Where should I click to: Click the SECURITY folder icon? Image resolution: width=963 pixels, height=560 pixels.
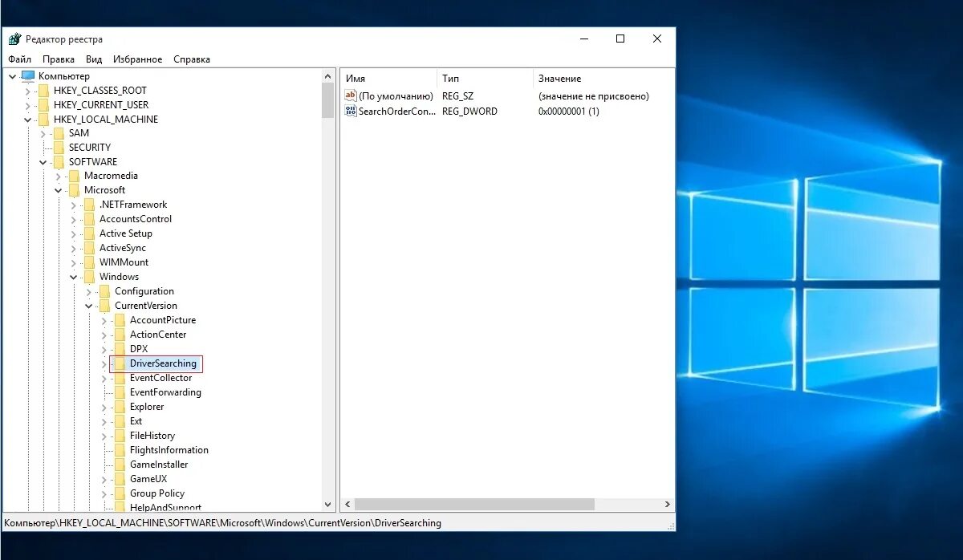[x=59, y=148]
